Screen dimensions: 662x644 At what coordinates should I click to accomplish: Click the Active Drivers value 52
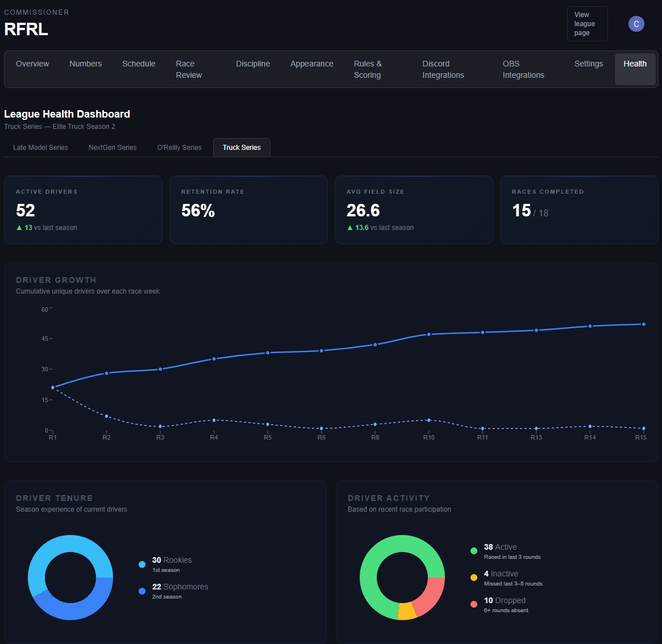(x=26, y=210)
